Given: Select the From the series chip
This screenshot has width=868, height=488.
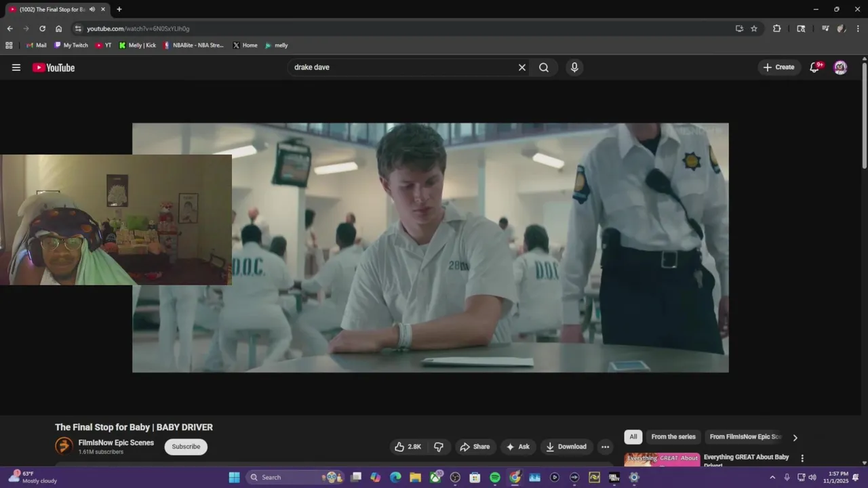Looking at the screenshot, I should coord(673,436).
